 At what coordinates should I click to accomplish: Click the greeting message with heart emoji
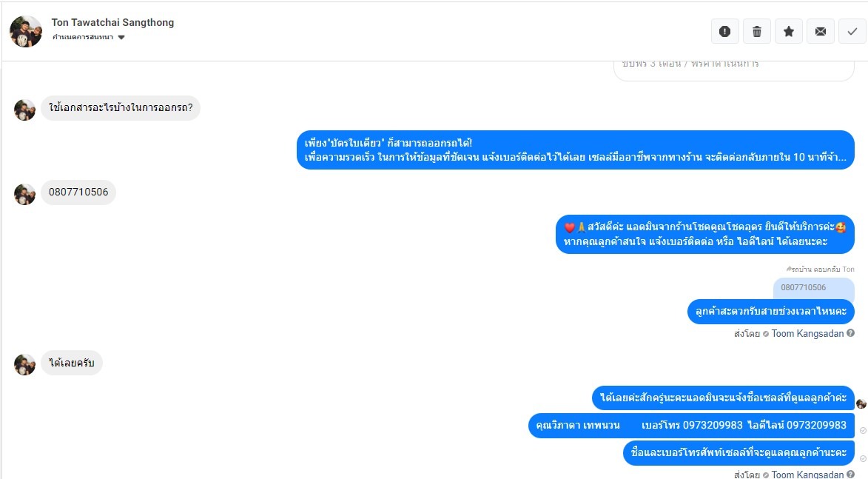704,234
